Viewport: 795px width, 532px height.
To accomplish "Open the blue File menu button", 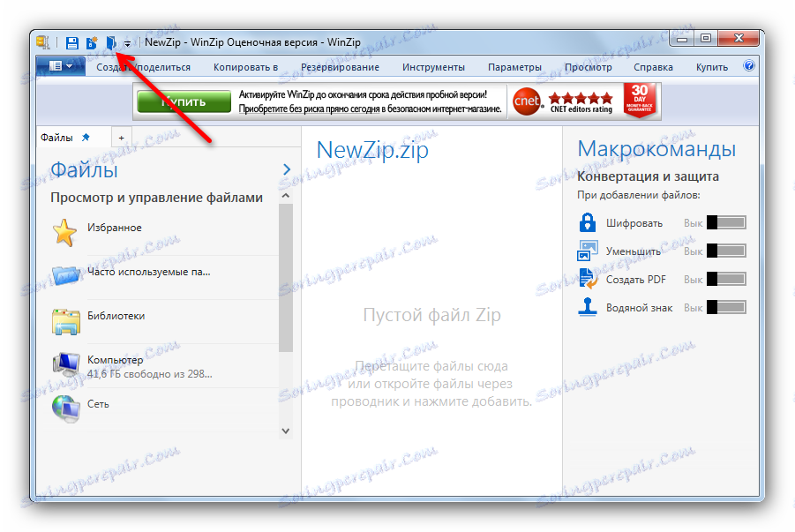I will 60,66.
